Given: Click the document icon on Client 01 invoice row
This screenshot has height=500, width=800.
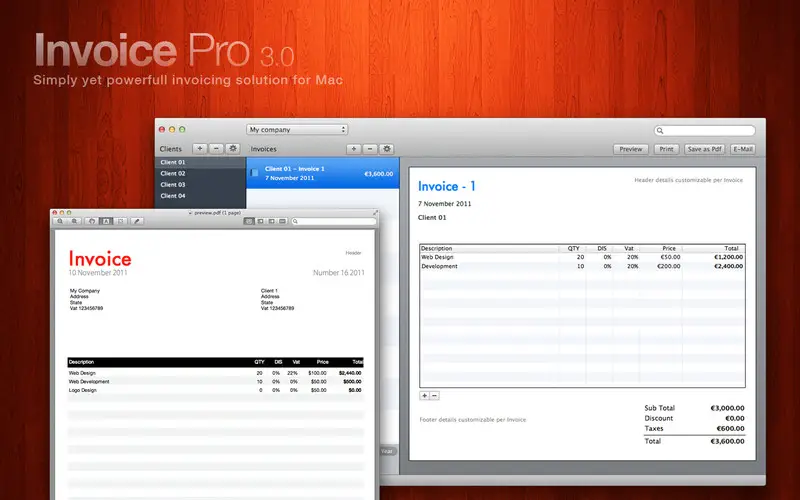Looking at the screenshot, I should click(254, 173).
